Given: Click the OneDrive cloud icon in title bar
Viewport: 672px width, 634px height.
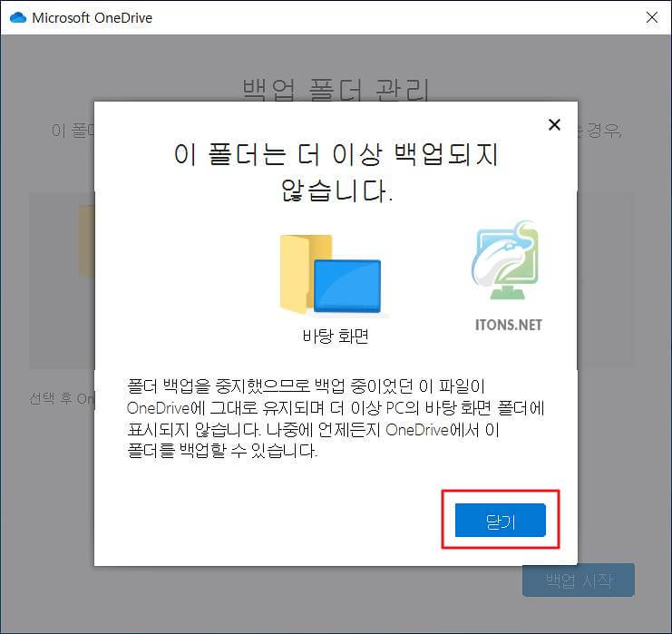Looking at the screenshot, I should 18,17.
